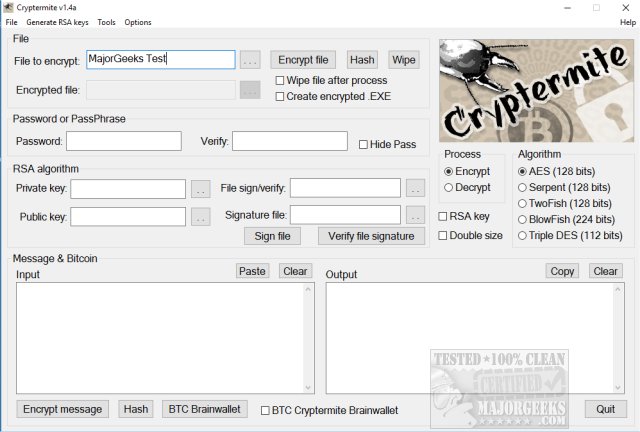Click the Signature file field
This screenshot has height=432, width=640.
[x=345, y=215]
